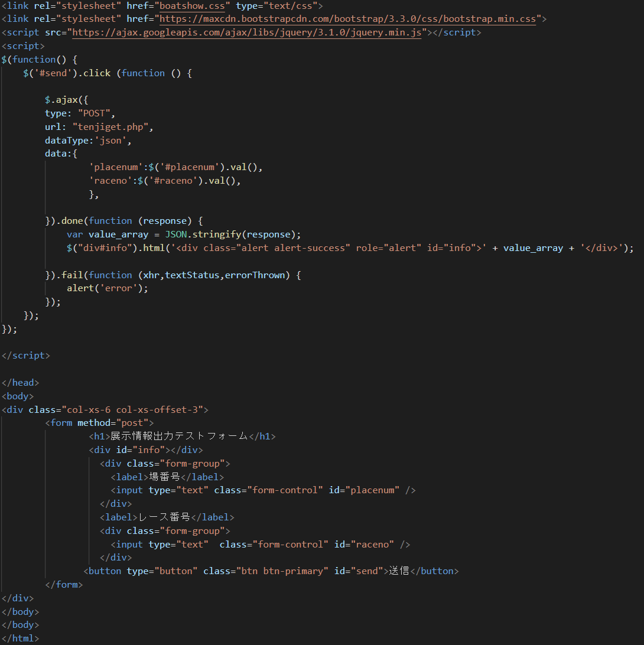The width and height of the screenshot is (644, 645).
Task: Click the .fail(function line
Action: point(173,275)
